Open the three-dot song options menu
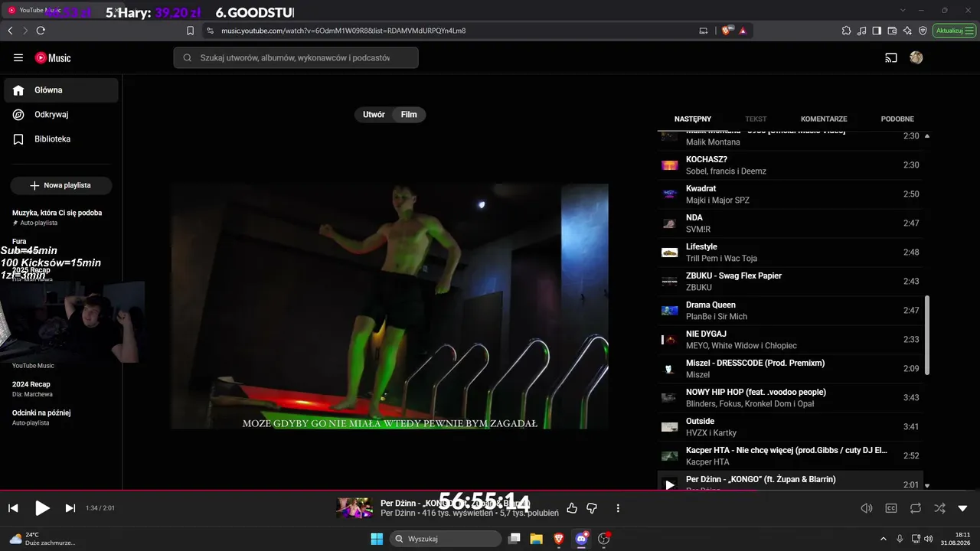This screenshot has width=980, height=551. click(x=618, y=508)
